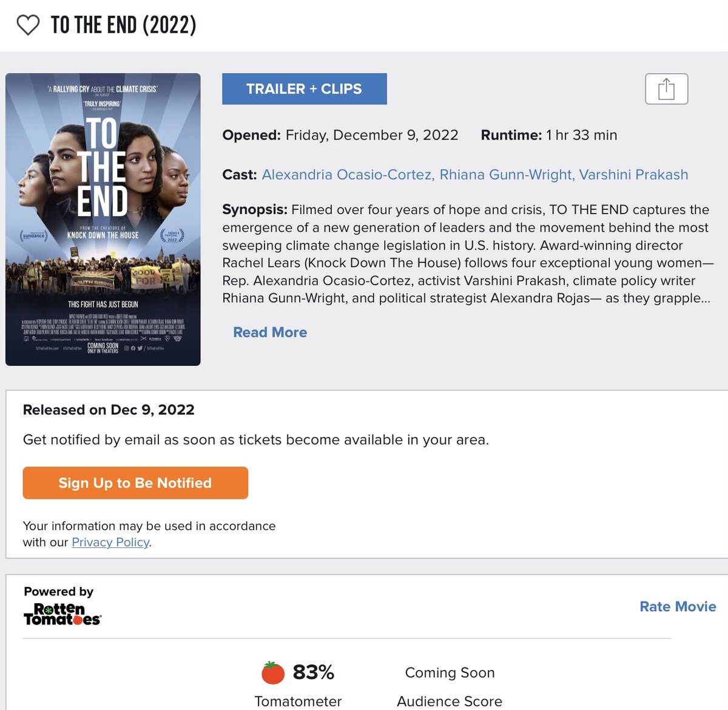Click the red fresh tomato icon
This screenshot has height=710, width=728.
pos(273,672)
